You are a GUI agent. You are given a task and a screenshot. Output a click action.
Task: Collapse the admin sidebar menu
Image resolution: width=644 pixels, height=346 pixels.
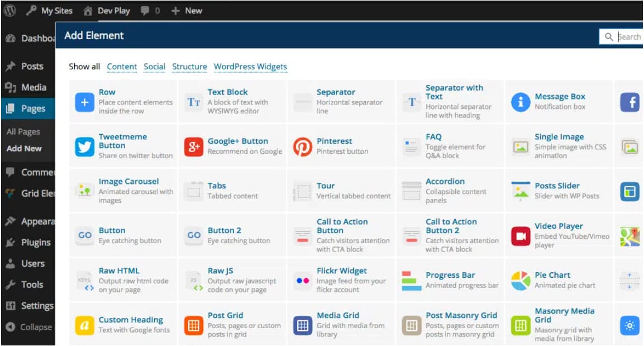(x=28, y=327)
